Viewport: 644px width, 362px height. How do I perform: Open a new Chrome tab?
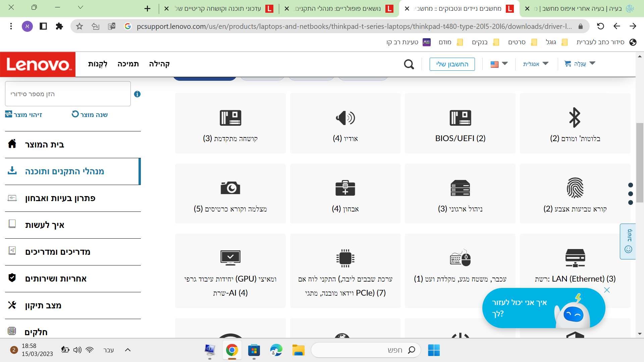pos(147,8)
